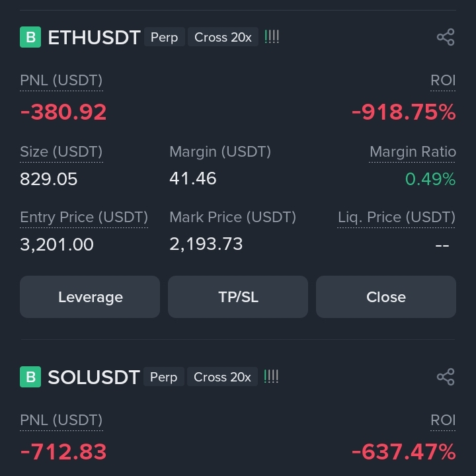Viewport: 476px width, 476px height.
Task: Share the ETHUSDT position
Action: click(446, 37)
